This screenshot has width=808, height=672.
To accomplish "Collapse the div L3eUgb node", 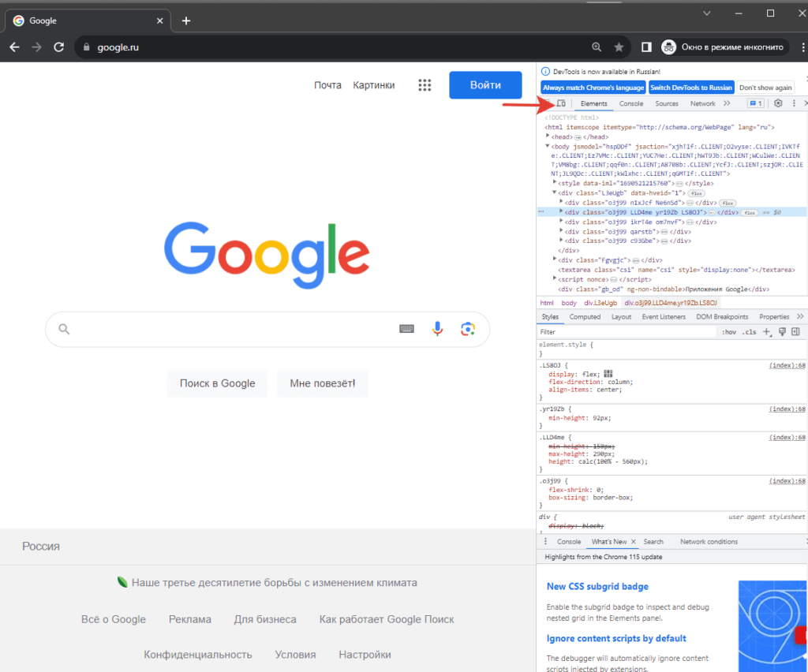I will [x=555, y=192].
